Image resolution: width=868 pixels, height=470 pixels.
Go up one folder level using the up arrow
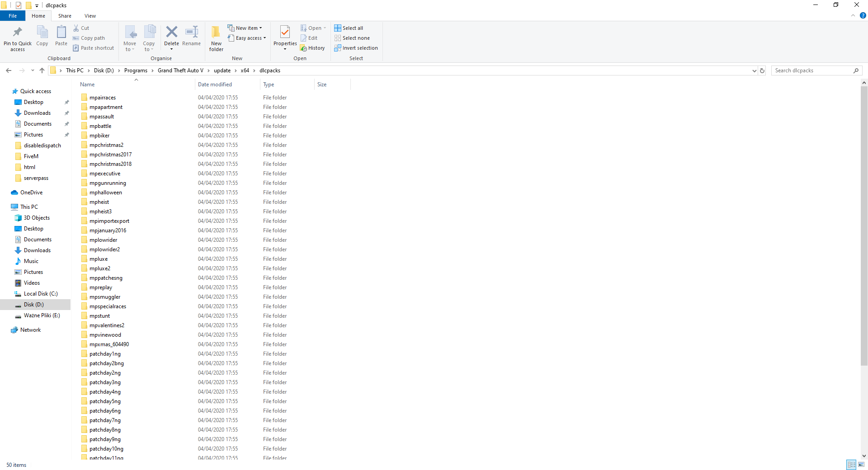click(42, 70)
